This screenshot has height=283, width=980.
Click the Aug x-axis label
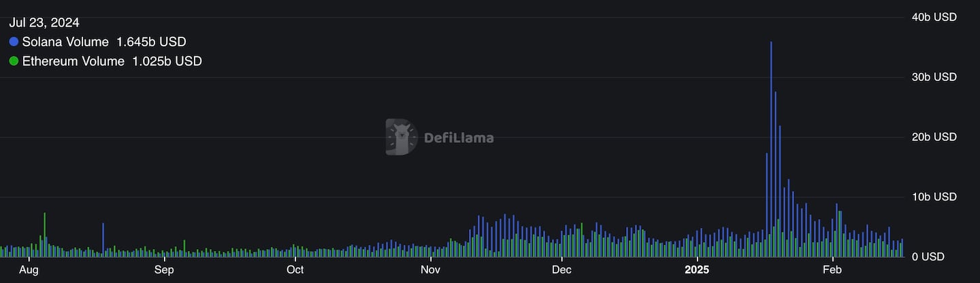point(30,270)
